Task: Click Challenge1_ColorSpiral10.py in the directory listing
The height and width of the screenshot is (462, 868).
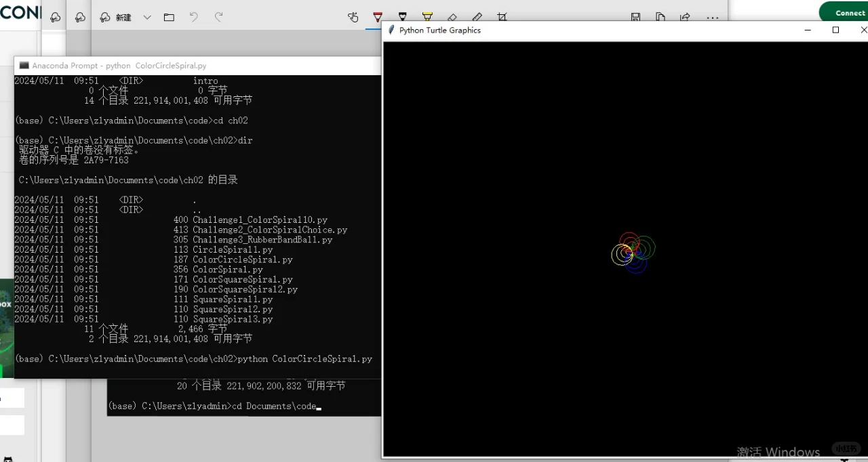Action: 260,220
